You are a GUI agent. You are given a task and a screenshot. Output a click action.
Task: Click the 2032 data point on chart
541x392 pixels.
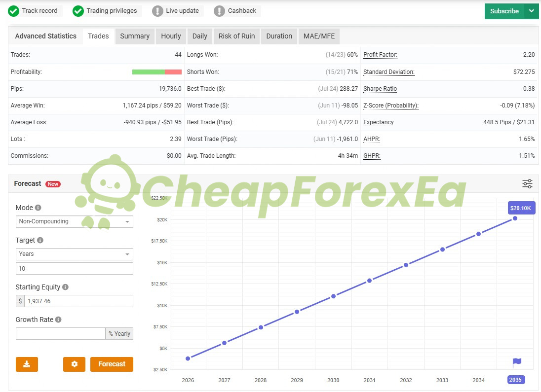406,265
